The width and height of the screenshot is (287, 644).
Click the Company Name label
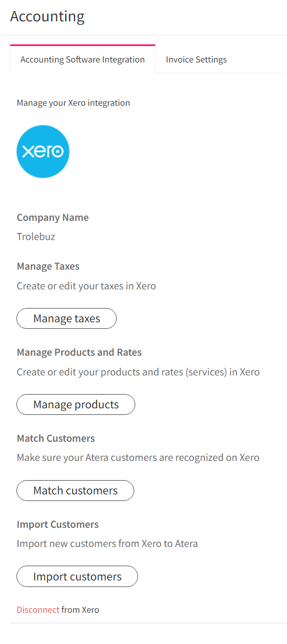53,218
